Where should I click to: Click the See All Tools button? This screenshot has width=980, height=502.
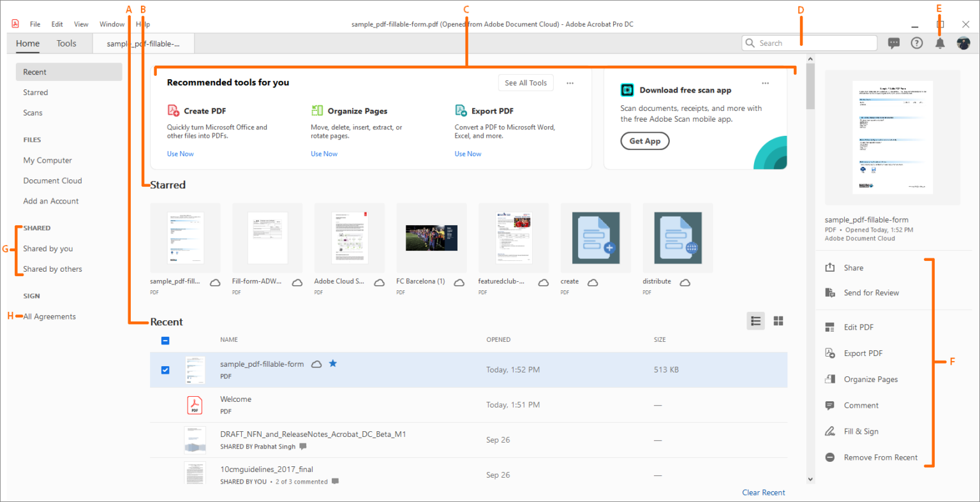(525, 82)
